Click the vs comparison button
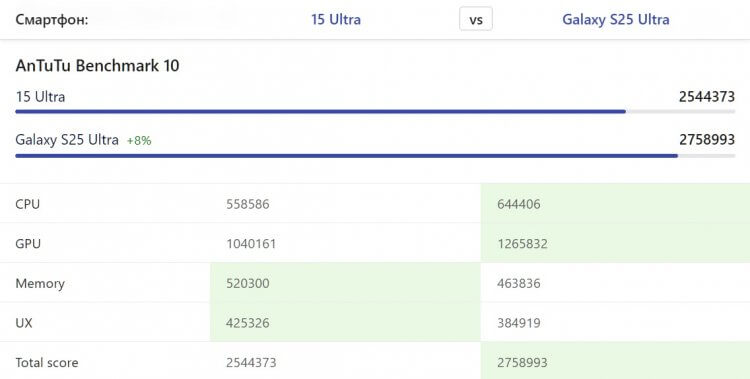The image size is (750, 379). (x=476, y=20)
